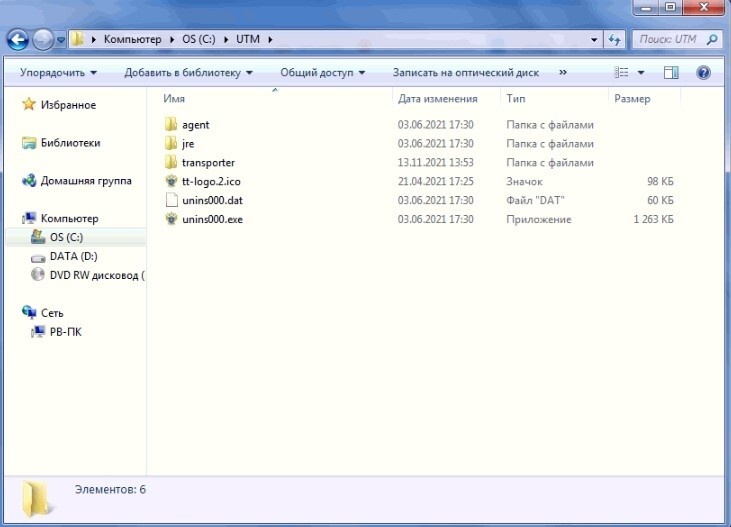Screen dimensions: 731x527
Task: Click the Домашняя группа icon
Action: point(29,180)
